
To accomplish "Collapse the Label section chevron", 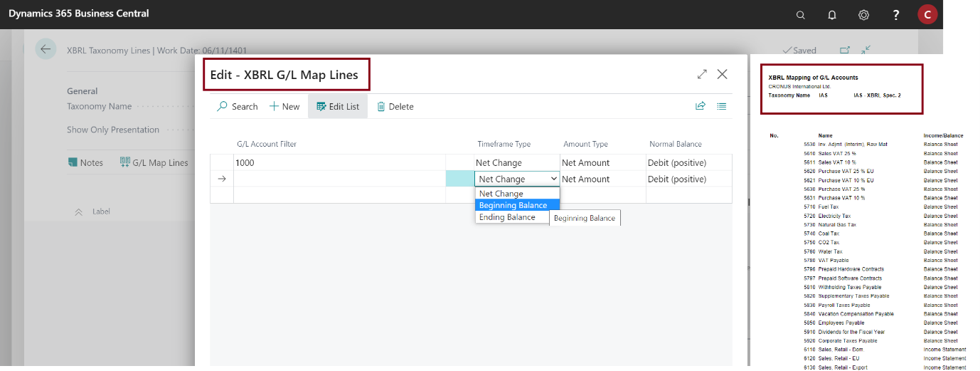I will point(79,211).
